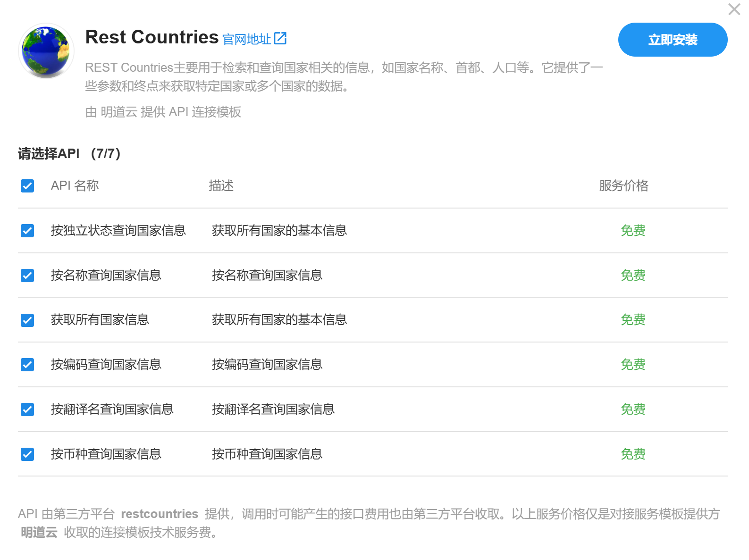The height and width of the screenshot is (560, 749).
Task: Uncheck the 按编码查询国家信息 checkbox
Action: click(x=27, y=365)
